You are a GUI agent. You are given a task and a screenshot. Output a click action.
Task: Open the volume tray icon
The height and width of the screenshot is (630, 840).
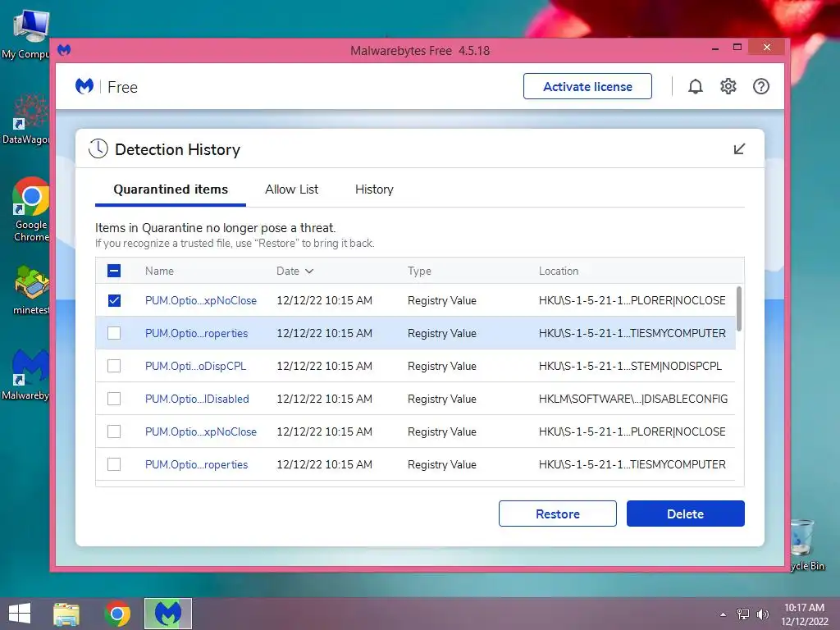[762, 614]
